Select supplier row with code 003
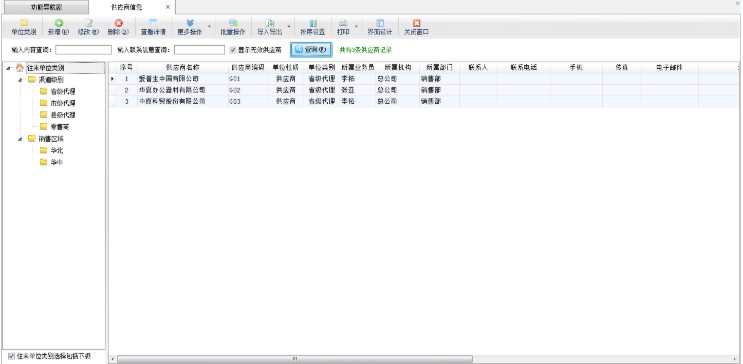This screenshot has height=364, width=743. 424,101
